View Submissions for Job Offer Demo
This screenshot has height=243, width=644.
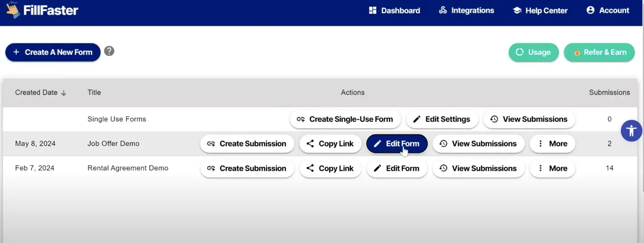click(x=478, y=144)
